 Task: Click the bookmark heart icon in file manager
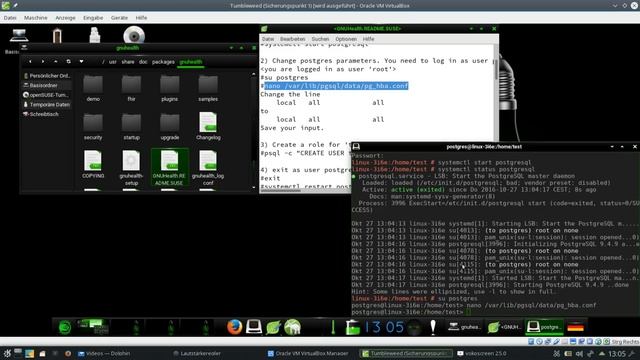[81, 62]
